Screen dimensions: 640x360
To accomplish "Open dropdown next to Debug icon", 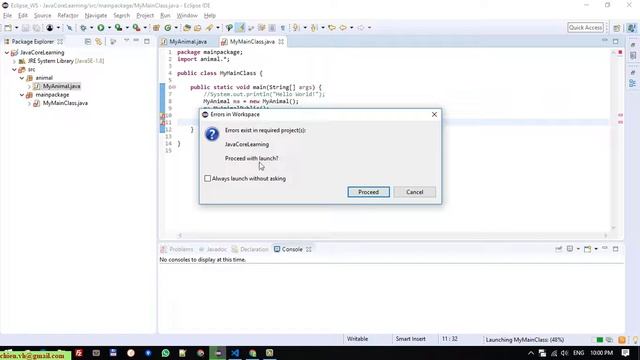I will pos(91,28).
